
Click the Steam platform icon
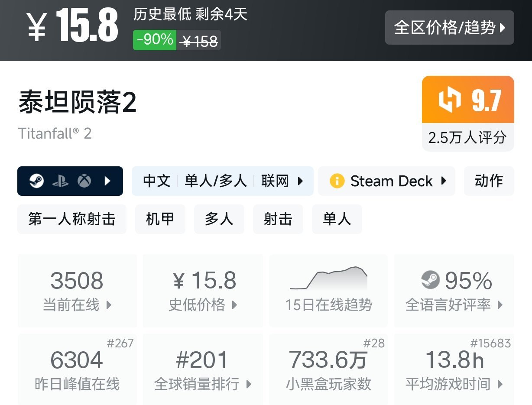point(36,181)
